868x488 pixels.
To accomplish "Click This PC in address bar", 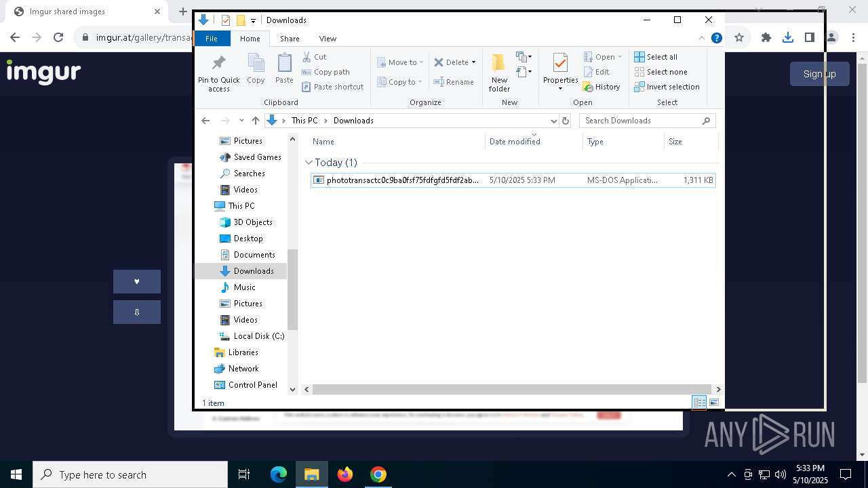I will (x=304, y=121).
